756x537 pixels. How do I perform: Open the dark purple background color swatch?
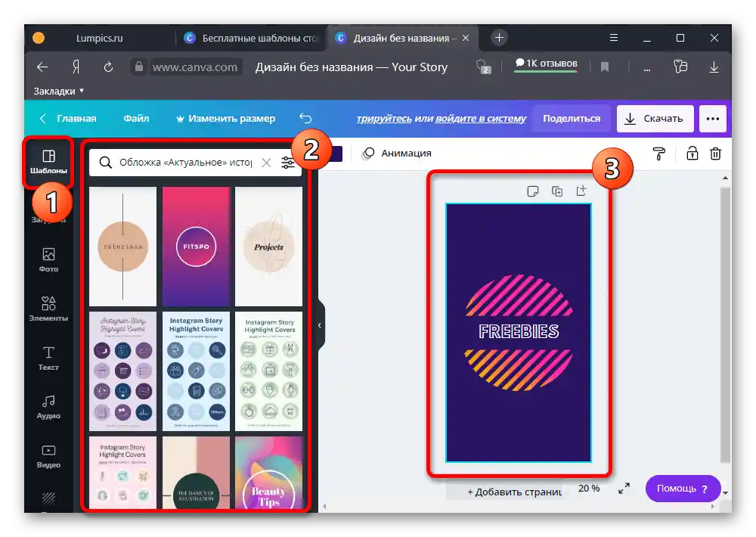[x=336, y=154]
